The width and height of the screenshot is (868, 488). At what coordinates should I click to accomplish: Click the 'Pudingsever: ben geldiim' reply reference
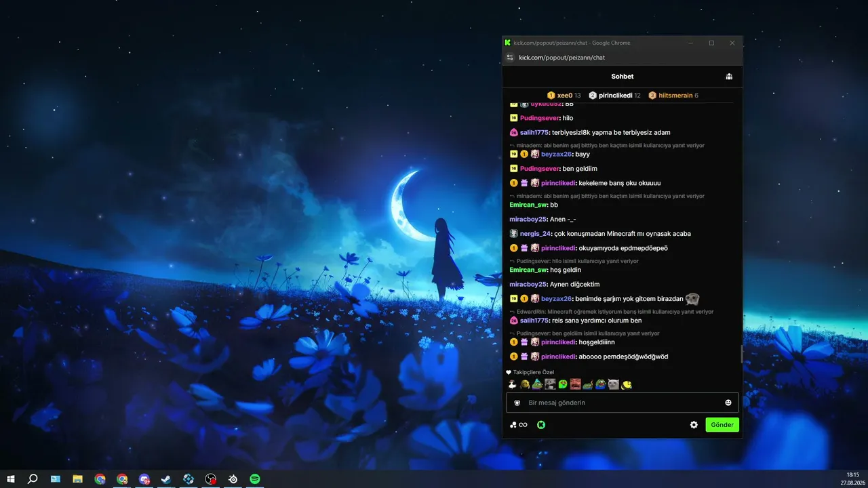tap(584, 333)
